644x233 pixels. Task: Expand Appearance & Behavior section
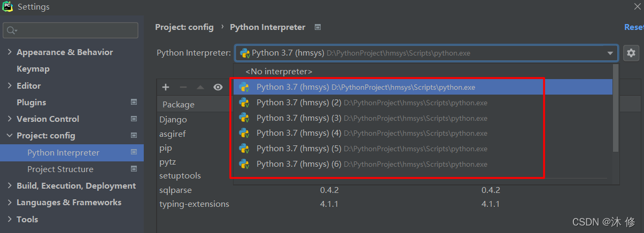point(10,52)
